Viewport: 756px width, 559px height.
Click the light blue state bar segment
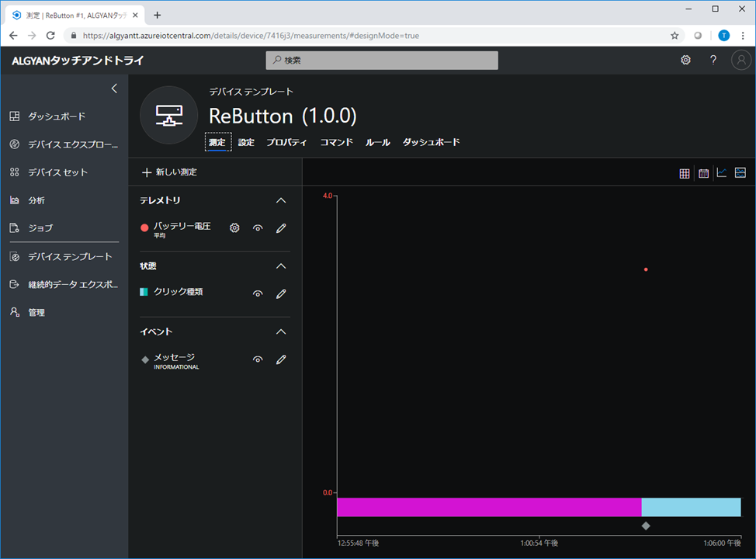[x=691, y=507]
